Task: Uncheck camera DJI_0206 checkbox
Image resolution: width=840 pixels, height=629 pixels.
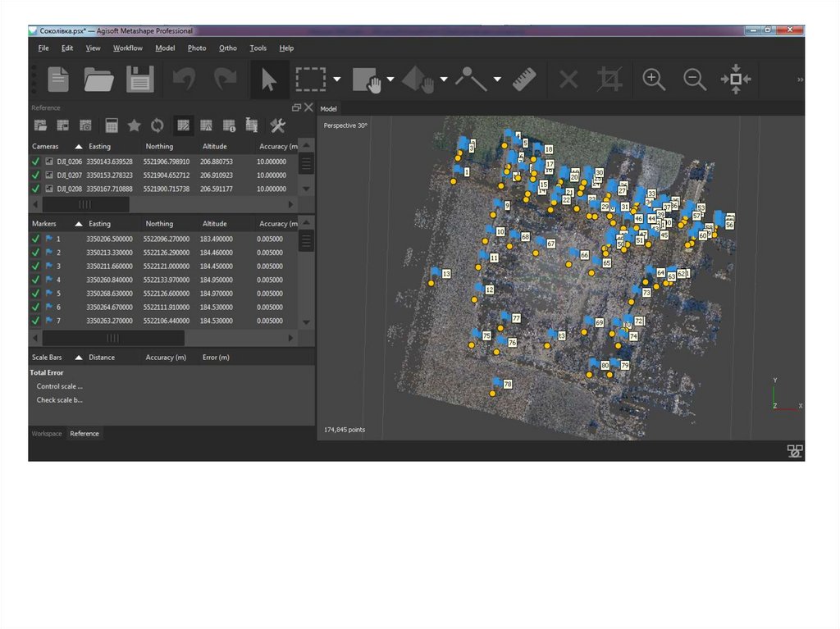Action: click(x=35, y=162)
